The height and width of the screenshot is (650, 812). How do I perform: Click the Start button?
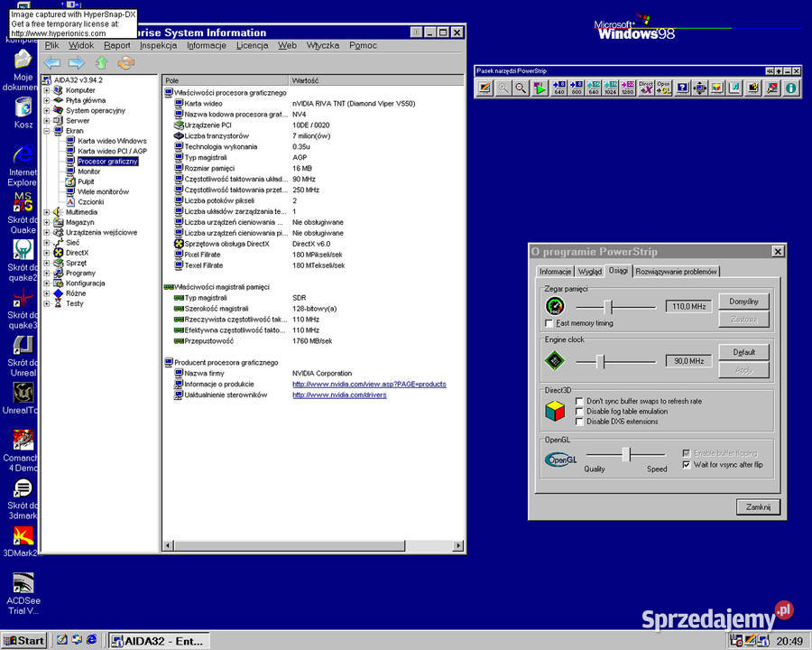pyautogui.click(x=23, y=641)
